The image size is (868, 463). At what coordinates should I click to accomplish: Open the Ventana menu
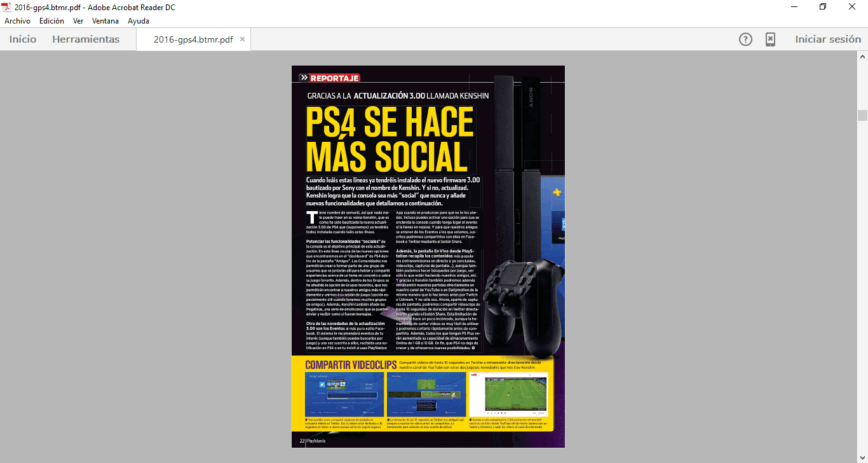coord(105,21)
